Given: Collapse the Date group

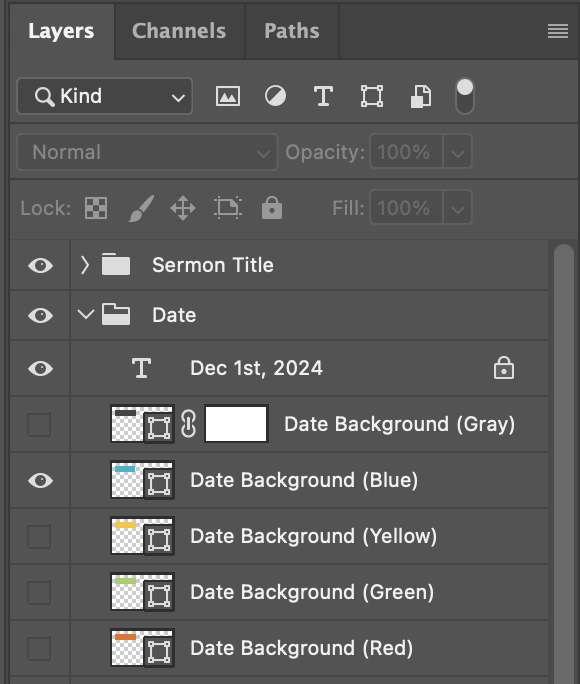Looking at the screenshot, I should (85, 314).
